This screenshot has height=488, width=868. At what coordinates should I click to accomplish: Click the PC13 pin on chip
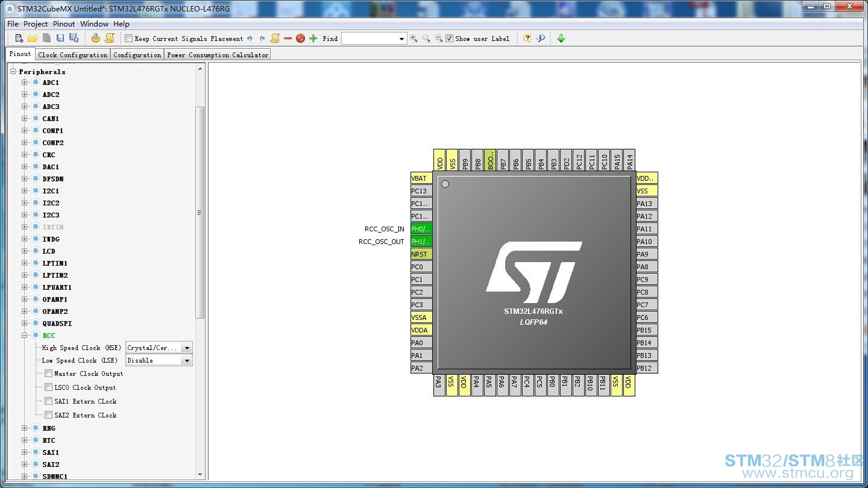point(421,191)
